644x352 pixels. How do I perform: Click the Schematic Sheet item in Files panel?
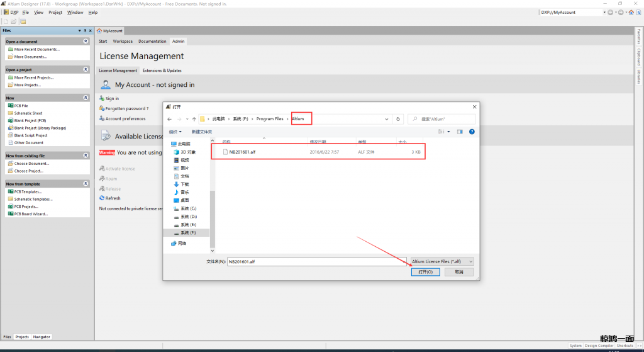click(x=28, y=113)
